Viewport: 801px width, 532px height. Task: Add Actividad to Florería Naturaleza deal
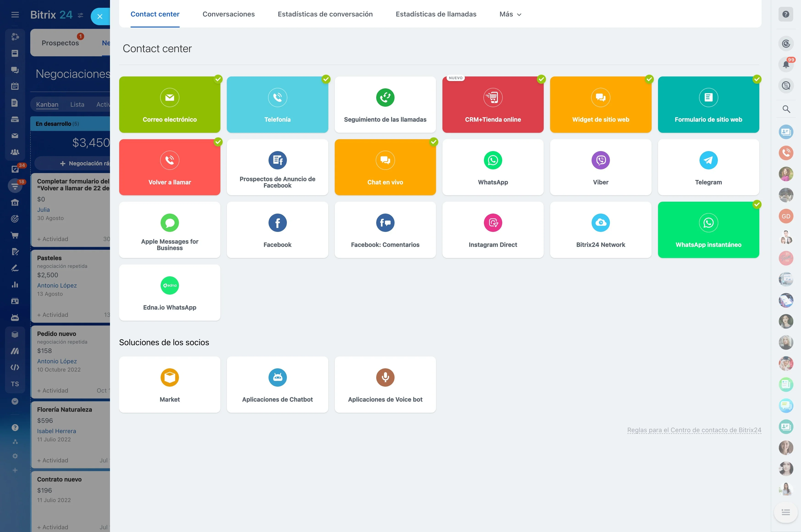pos(53,460)
